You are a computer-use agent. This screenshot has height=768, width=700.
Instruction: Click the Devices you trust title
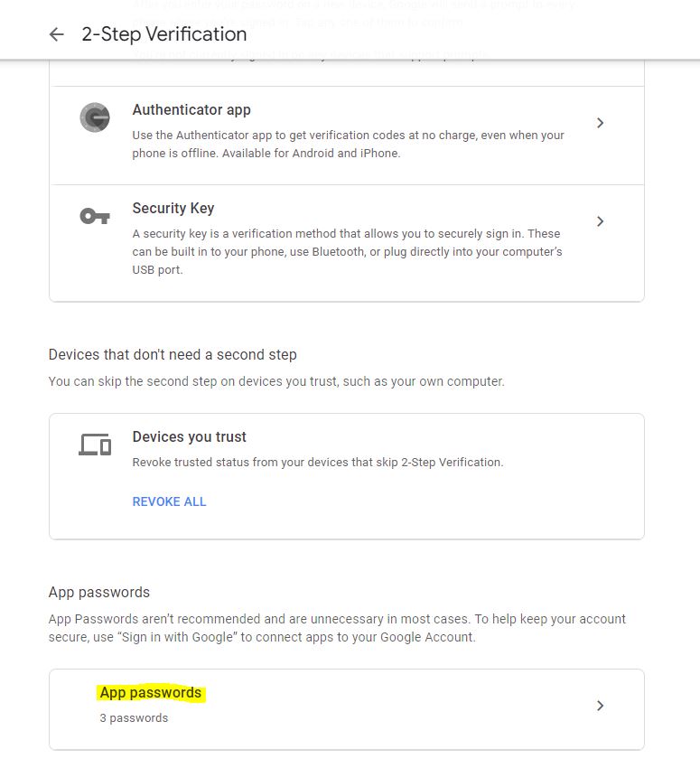point(190,436)
